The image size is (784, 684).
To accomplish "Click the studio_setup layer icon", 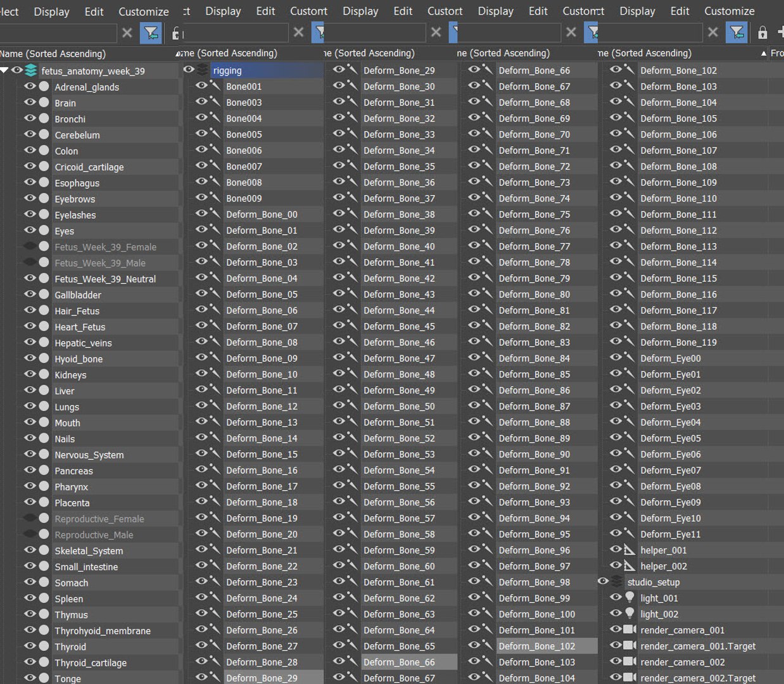I will click(x=617, y=581).
